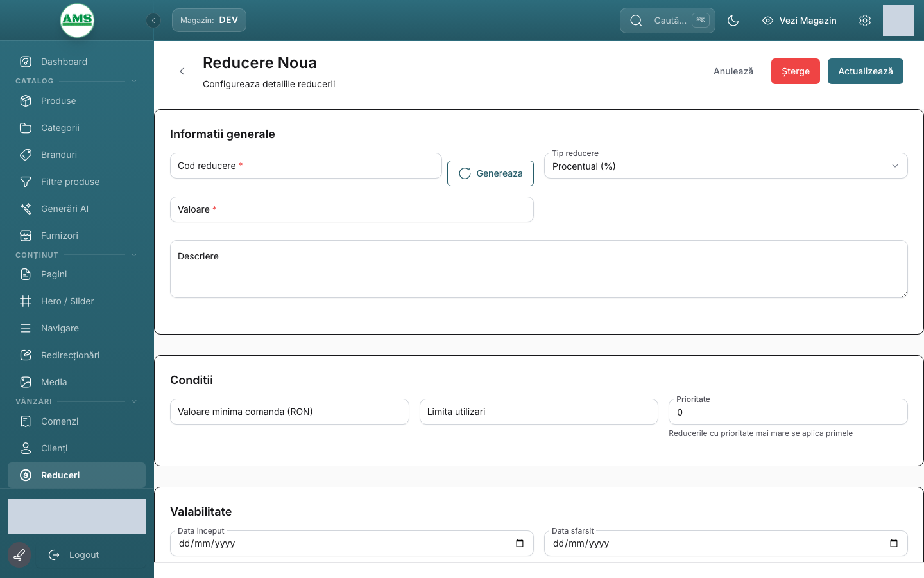924x578 pixels.
Task: Click the Furnizori store icon
Action: point(26,236)
